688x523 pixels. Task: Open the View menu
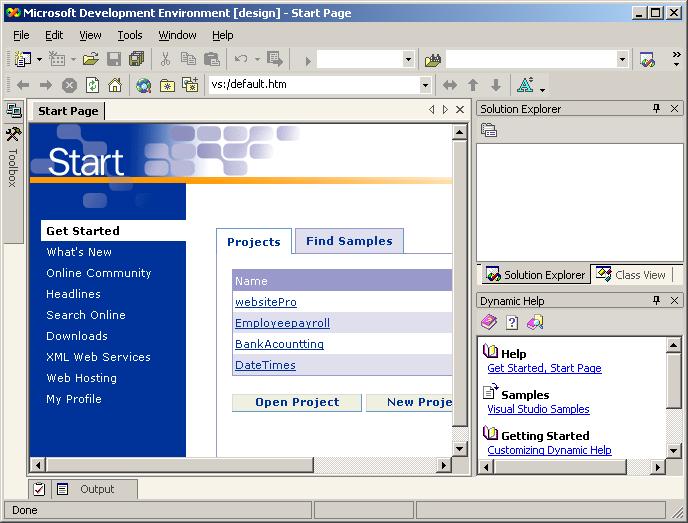coord(90,35)
